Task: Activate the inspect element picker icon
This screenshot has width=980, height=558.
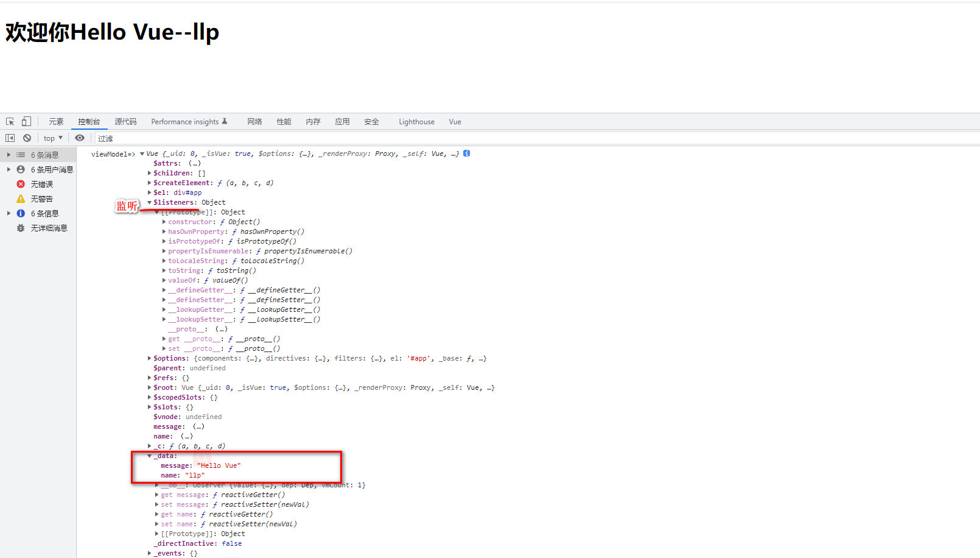Action: pyautogui.click(x=10, y=122)
